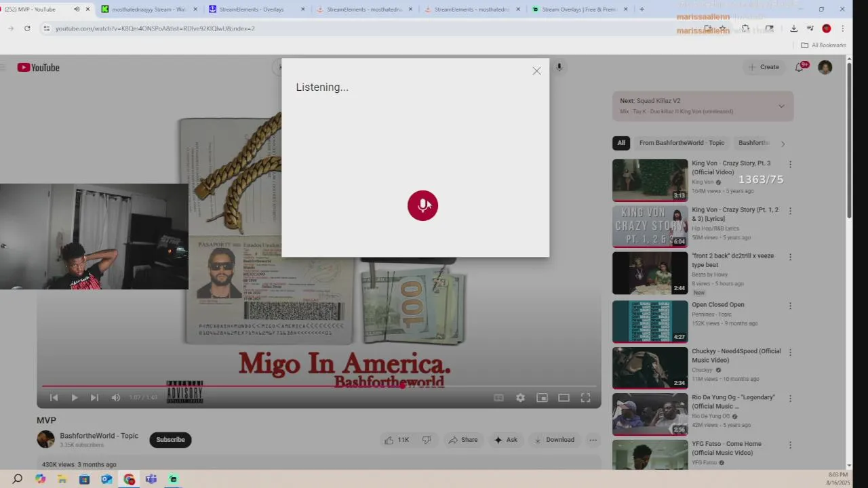Click the voice search microphone icon in YouTube header
The image size is (868, 488).
pyautogui.click(x=559, y=67)
